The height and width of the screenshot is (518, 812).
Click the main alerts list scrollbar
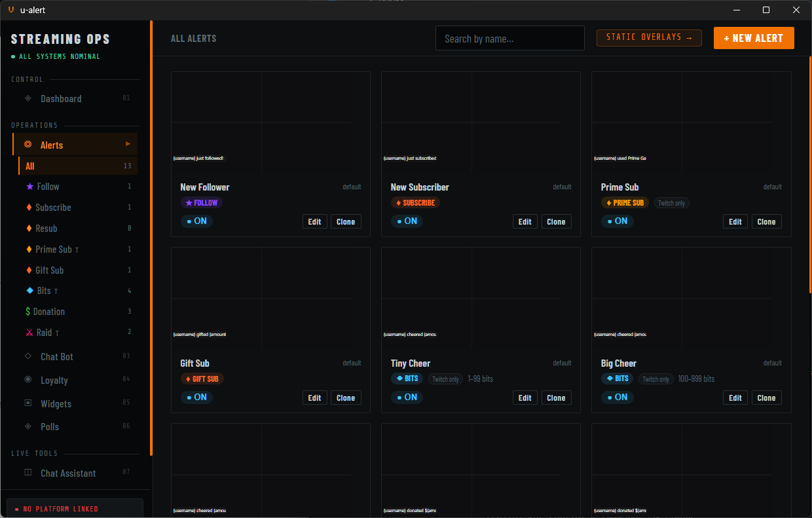click(810, 174)
